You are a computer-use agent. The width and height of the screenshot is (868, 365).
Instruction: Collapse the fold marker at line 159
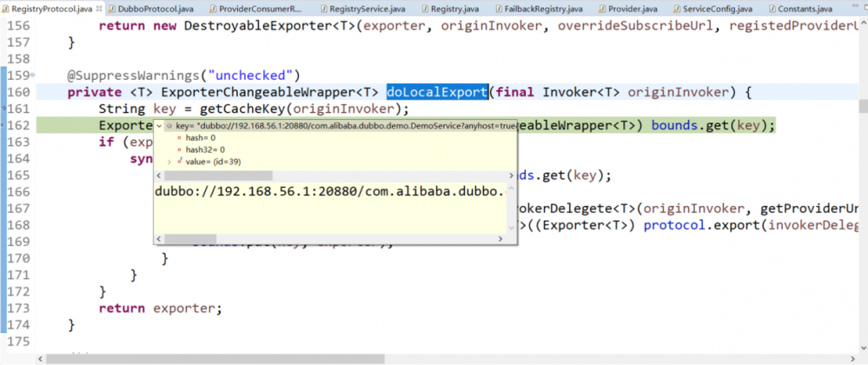33,75
